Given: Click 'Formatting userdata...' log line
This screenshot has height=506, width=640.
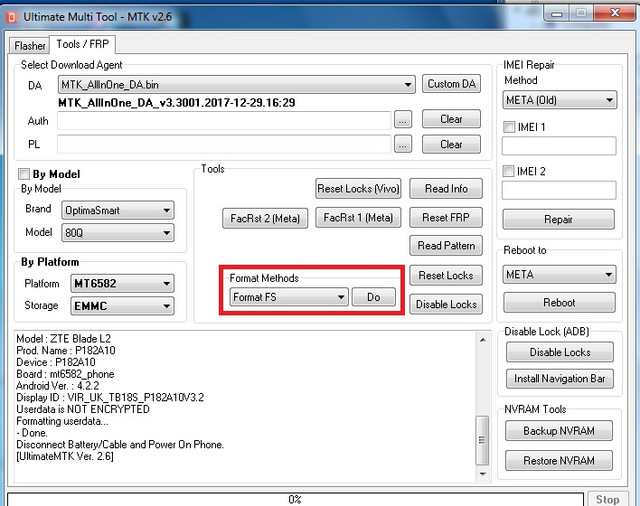Looking at the screenshot, I should click(x=62, y=421).
